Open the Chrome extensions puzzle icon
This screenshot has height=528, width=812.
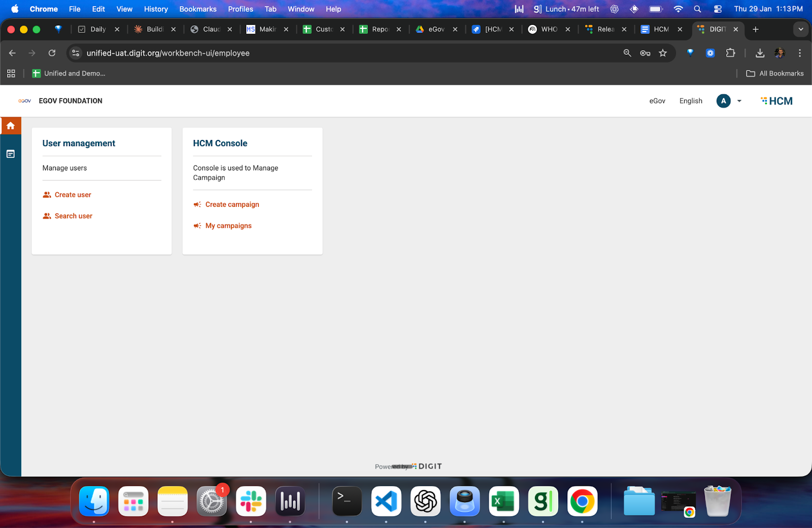coord(730,53)
